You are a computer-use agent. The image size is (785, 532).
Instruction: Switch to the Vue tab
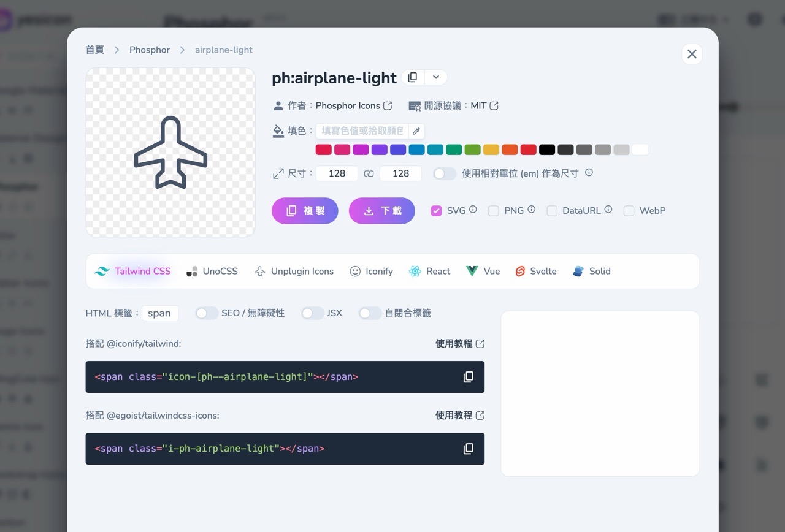tap(483, 272)
